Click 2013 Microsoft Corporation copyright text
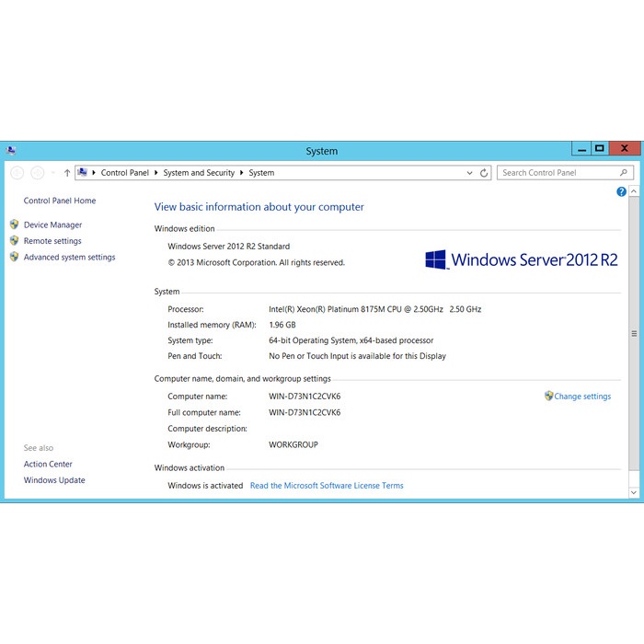 (x=257, y=262)
